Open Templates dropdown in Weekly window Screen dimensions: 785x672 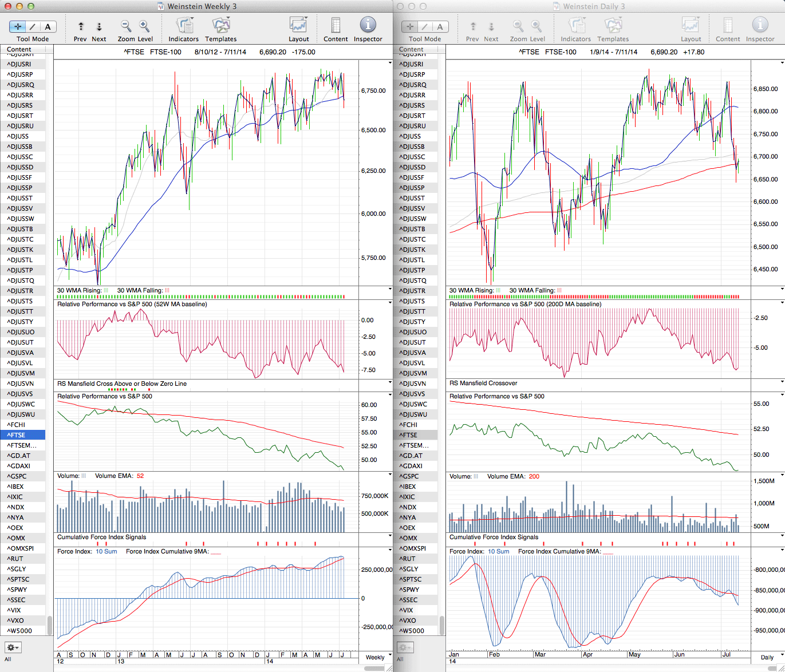tap(221, 25)
